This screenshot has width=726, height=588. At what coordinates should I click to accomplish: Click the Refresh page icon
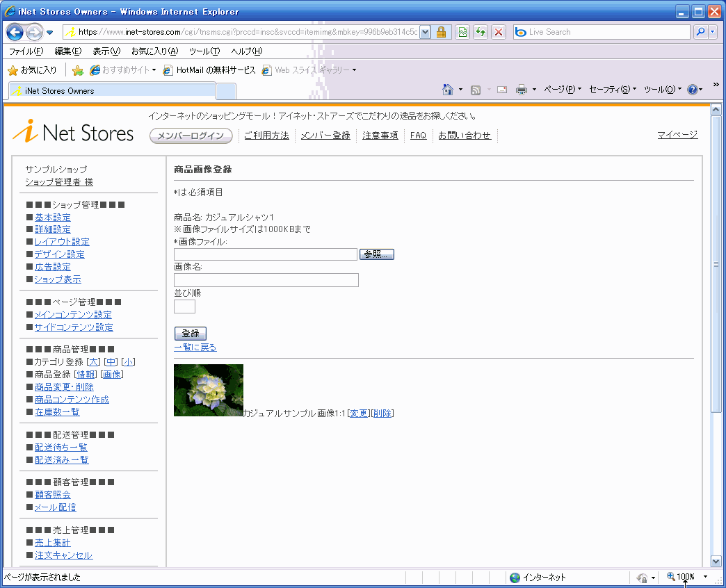click(480, 32)
